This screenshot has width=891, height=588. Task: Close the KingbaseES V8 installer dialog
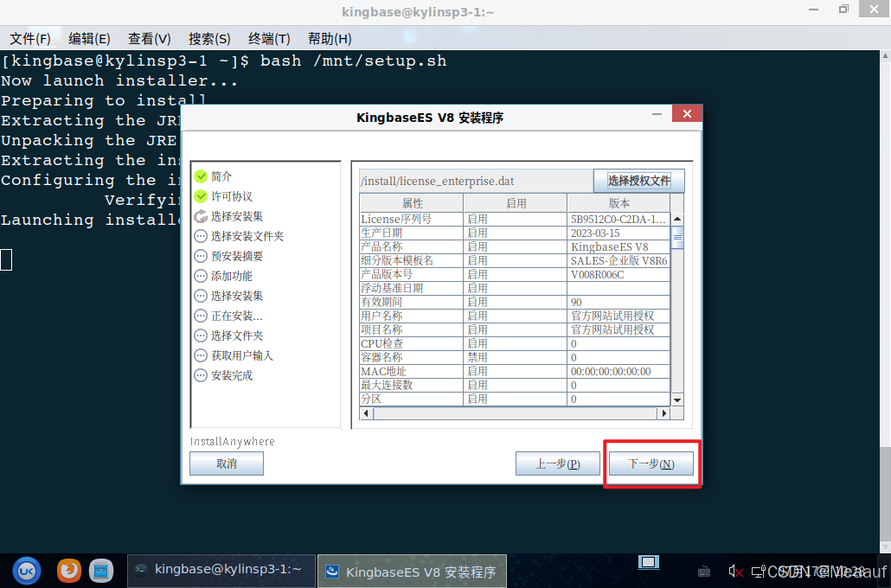coord(687,113)
